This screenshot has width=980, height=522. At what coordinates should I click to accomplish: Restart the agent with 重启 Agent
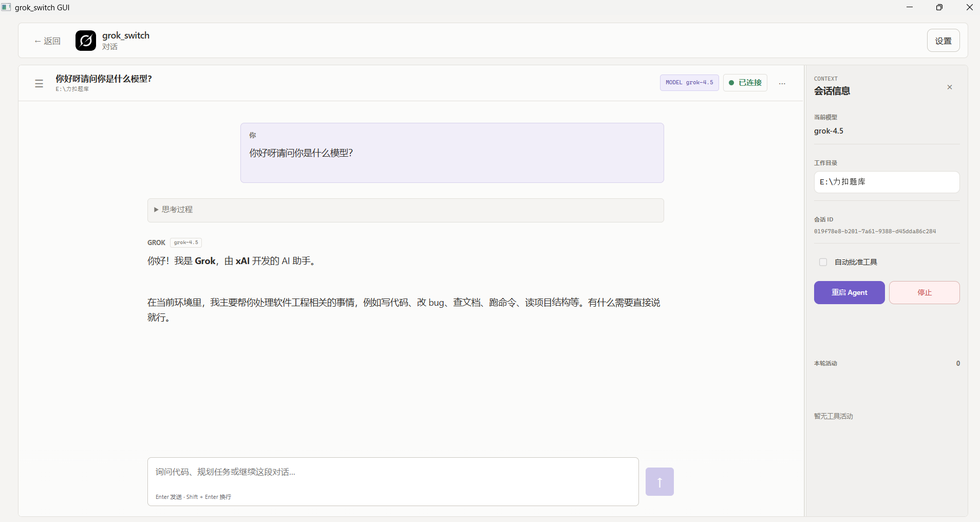pyautogui.click(x=850, y=292)
